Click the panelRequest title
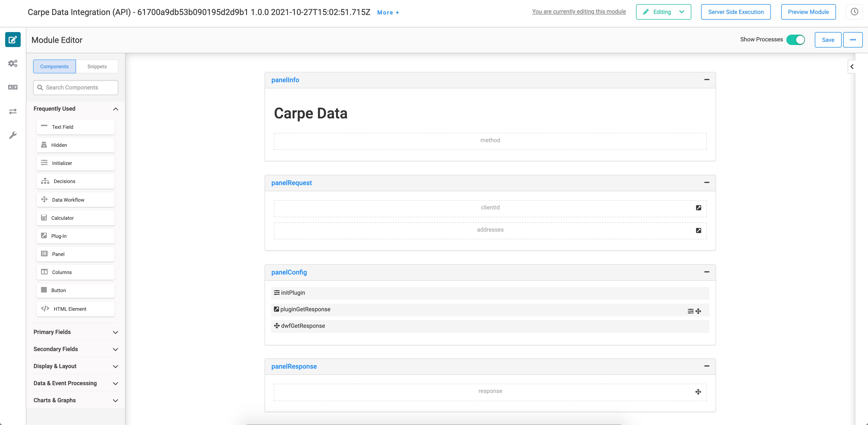 [291, 183]
